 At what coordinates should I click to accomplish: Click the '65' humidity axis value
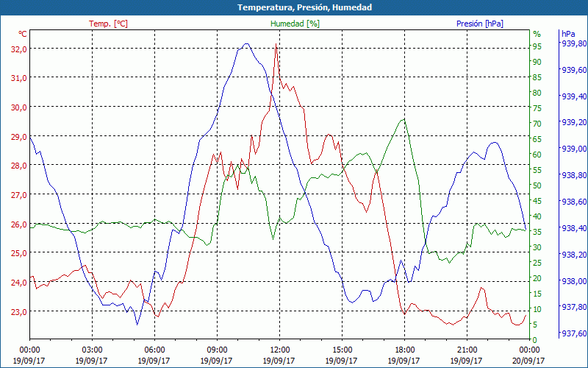click(537, 139)
